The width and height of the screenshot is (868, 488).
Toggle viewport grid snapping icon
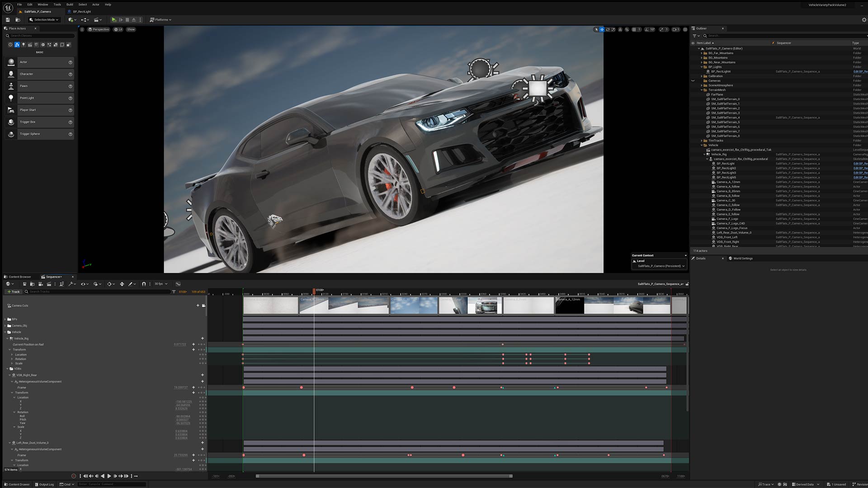634,29
